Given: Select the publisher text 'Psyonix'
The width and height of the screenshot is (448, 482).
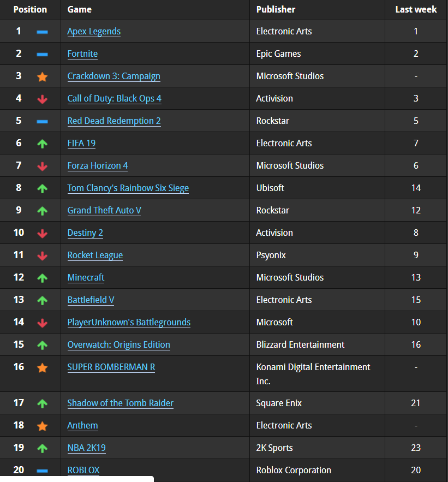Looking at the screenshot, I should pyautogui.click(x=271, y=255).
